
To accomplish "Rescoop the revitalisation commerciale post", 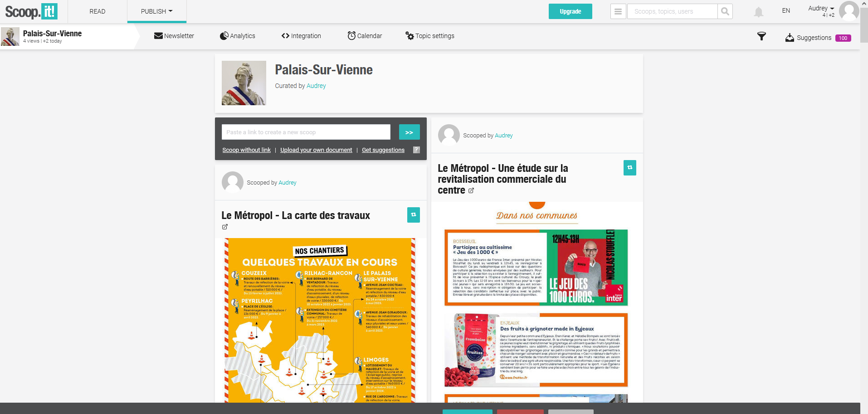I will pyautogui.click(x=630, y=168).
